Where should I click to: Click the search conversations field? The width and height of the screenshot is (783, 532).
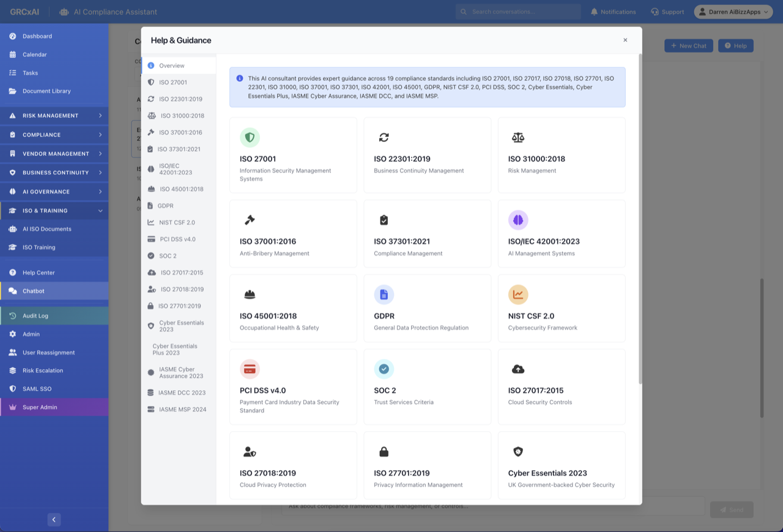pos(518,11)
